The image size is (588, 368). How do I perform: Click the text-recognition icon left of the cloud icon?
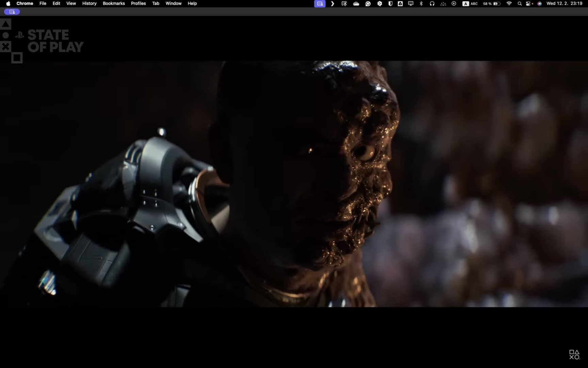pyautogui.click(x=344, y=3)
